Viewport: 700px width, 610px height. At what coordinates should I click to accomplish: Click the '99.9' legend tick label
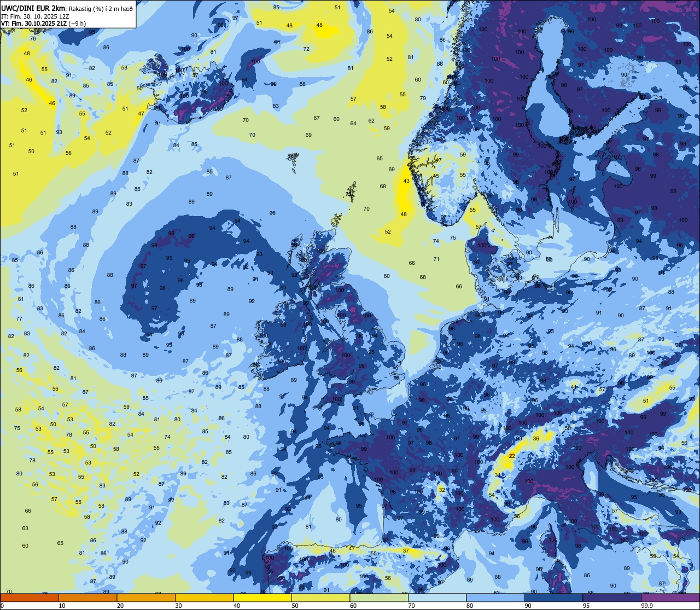point(647,606)
